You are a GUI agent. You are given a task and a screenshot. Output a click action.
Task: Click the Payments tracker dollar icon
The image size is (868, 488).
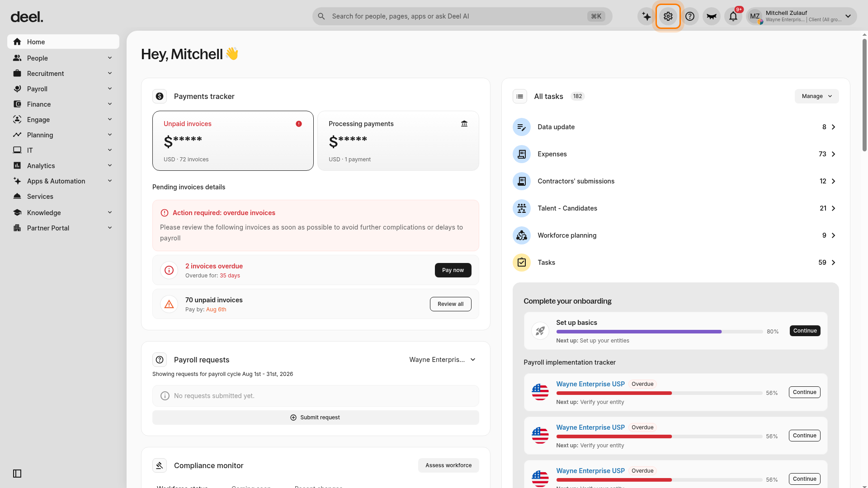coord(160,96)
